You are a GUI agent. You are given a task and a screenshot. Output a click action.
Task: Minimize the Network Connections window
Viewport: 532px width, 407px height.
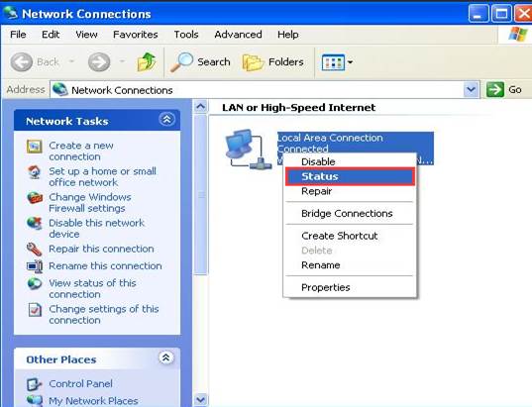[x=479, y=14]
